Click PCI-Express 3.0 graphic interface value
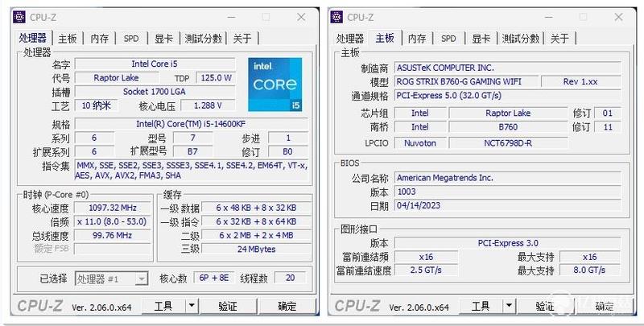 [508, 243]
